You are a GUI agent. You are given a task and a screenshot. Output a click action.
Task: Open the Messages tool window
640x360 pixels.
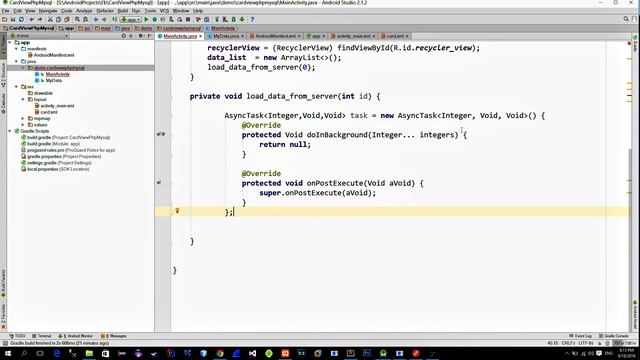[114, 336]
